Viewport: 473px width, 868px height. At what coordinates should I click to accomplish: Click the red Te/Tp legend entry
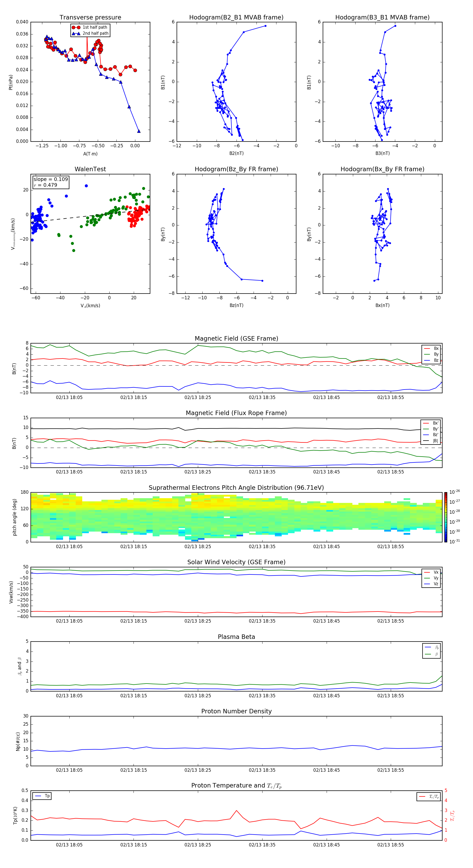coord(429,796)
